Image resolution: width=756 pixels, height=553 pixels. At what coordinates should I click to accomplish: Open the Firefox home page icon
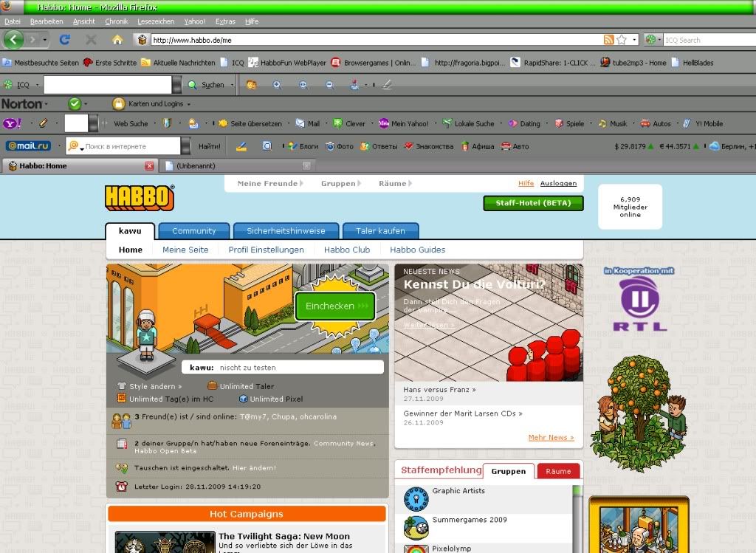117,40
